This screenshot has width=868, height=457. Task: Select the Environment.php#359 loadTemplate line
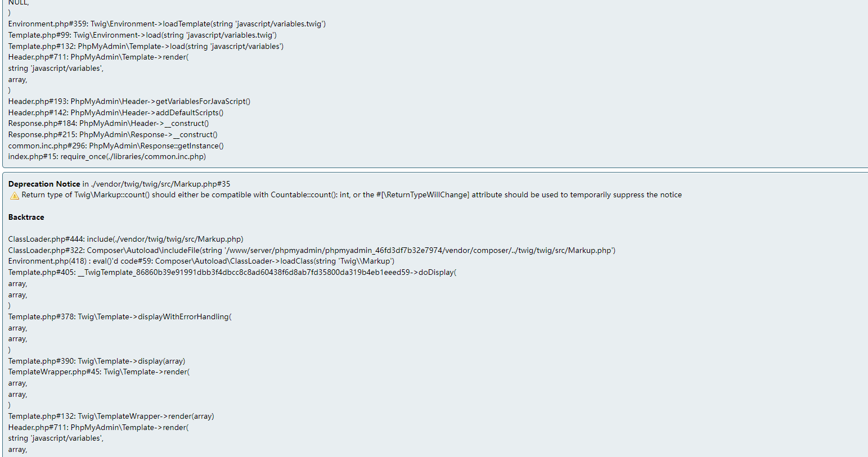[x=167, y=24]
